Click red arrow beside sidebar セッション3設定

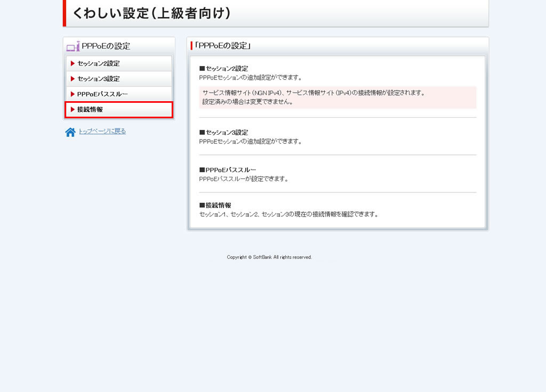73,79
